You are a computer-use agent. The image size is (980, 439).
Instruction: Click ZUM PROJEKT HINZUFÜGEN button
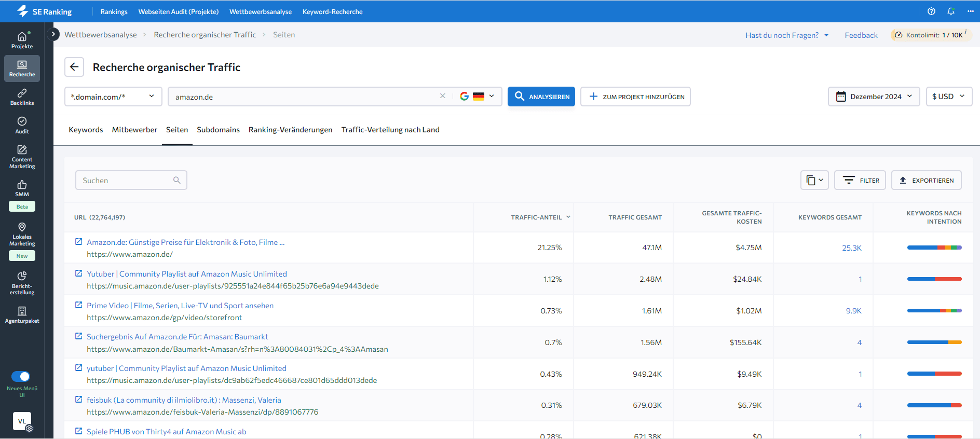(635, 97)
